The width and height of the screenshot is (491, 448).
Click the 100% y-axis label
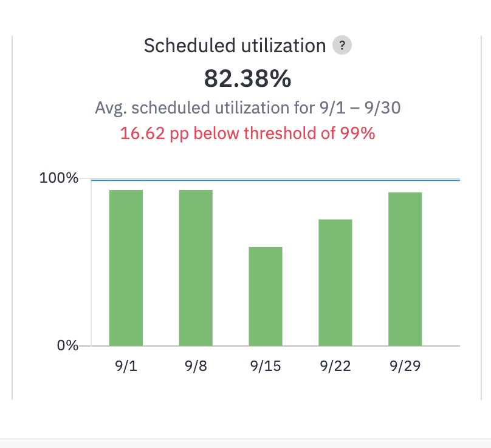[59, 178]
